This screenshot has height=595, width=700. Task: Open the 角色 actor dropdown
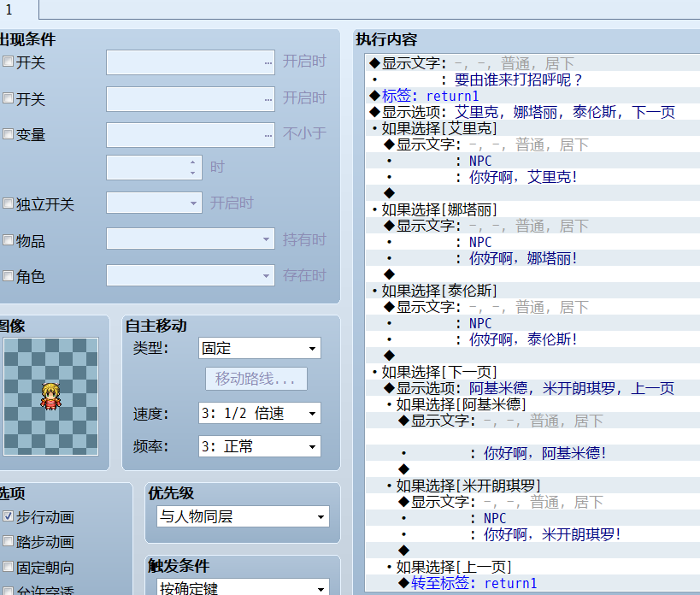(191, 275)
